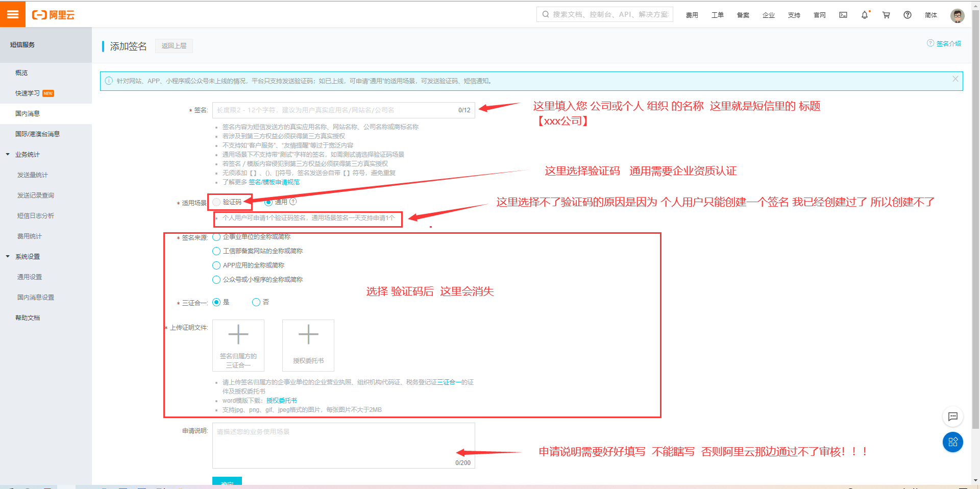
Task: Select the 通用 scenario radio
Action: (268, 202)
